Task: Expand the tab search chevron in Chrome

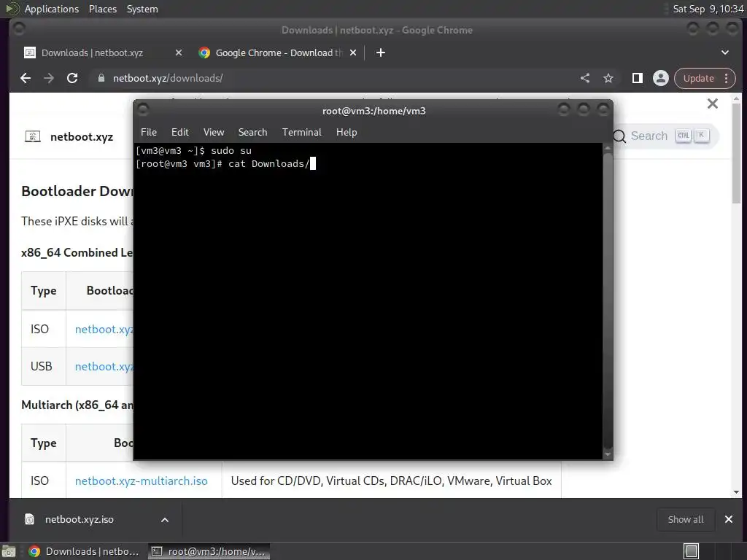Action: click(x=725, y=52)
